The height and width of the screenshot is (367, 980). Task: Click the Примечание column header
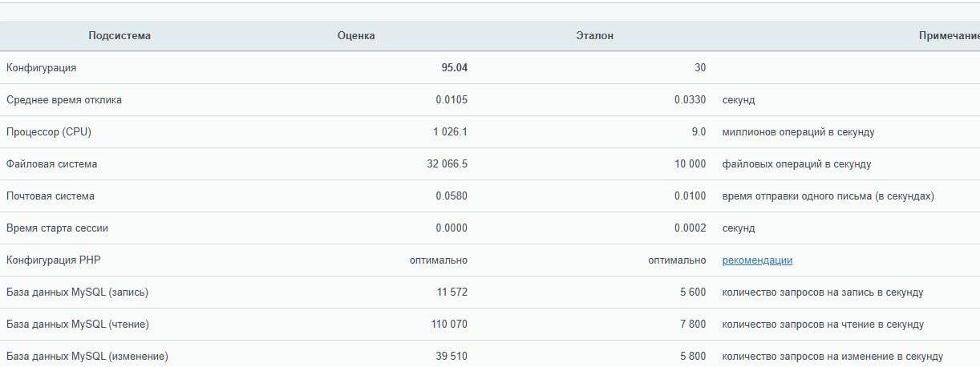coord(949,36)
